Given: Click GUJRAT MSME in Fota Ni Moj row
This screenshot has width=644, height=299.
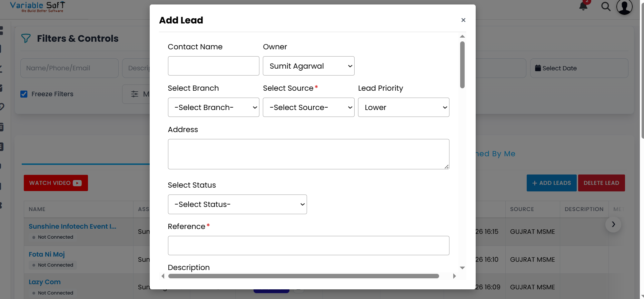Looking at the screenshot, I should click(x=533, y=259).
